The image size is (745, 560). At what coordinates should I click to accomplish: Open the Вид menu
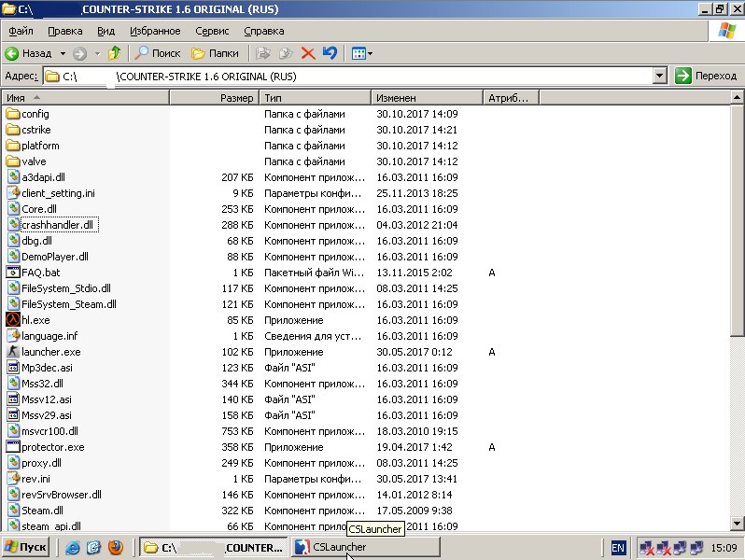coord(105,31)
